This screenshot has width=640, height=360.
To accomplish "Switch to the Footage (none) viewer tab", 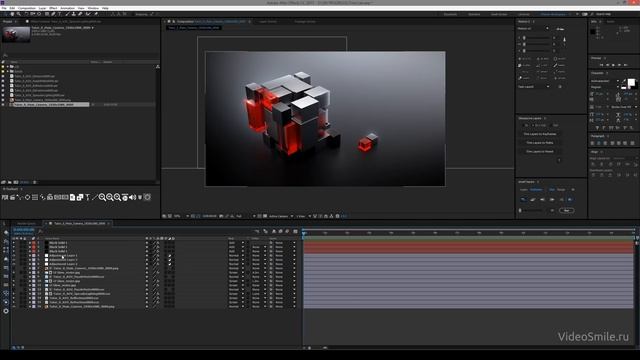I will click(305, 22).
